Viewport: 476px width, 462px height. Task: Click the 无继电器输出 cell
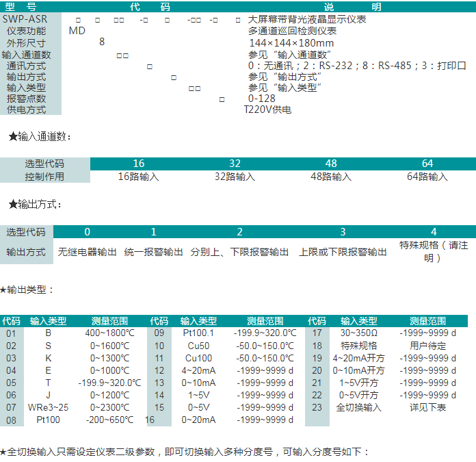coord(87,252)
